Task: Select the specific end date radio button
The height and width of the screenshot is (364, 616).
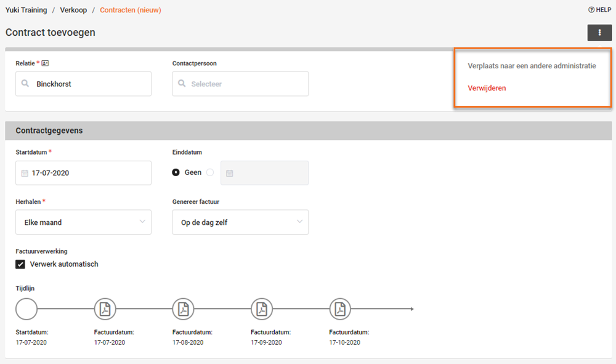Action: (210, 172)
